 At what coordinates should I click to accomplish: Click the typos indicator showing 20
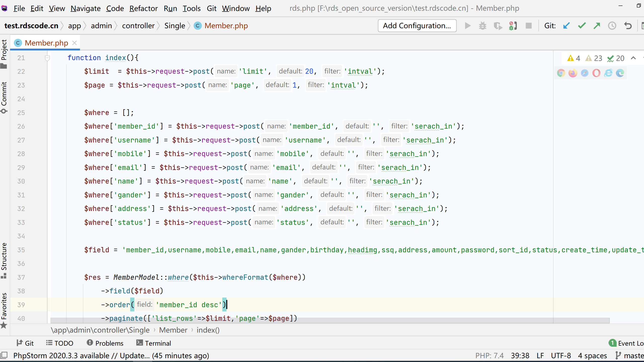(x=616, y=58)
